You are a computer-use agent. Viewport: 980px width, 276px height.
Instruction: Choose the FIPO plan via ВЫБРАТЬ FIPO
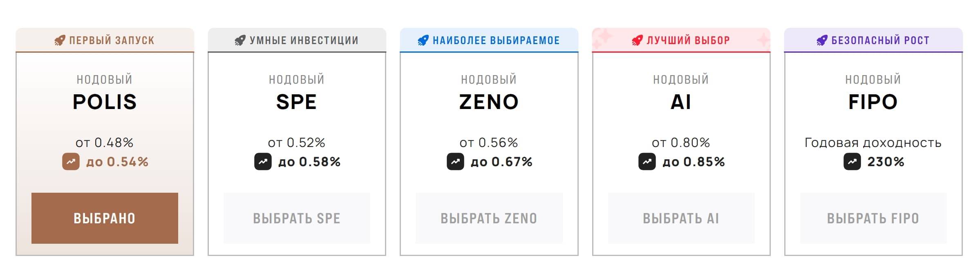[x=873, y=218]
